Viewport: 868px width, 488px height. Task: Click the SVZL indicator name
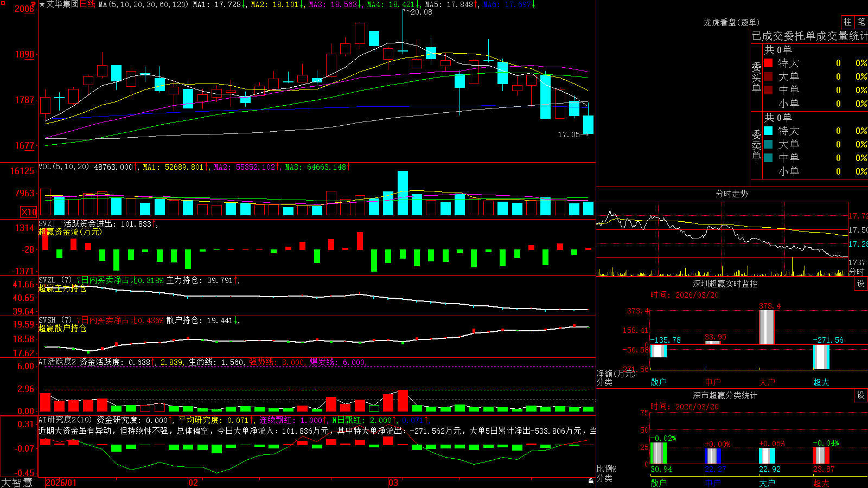47,280
